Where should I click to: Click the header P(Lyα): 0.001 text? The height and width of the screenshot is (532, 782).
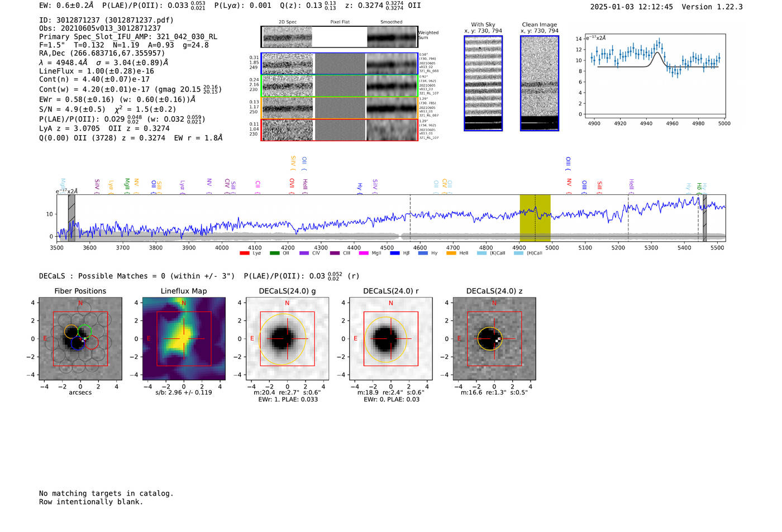click(242, 6)
